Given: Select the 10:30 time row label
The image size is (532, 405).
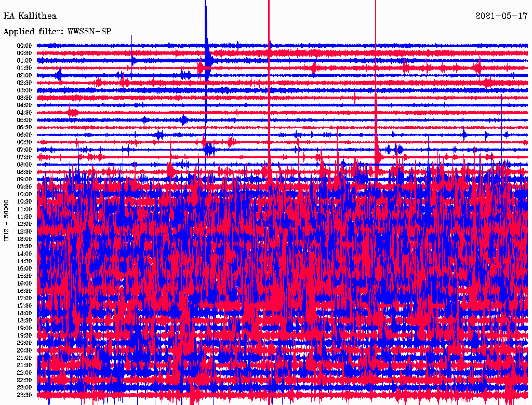Looking at the screenshot, I should (x=24, y=202).
